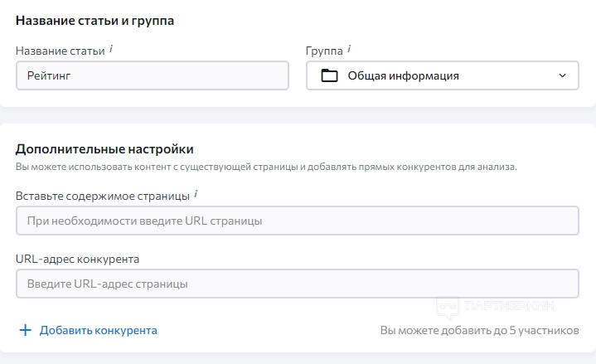Focus the article title field with "Рейтинг"
Screen dimensions: 596x364
pos(152,76)
